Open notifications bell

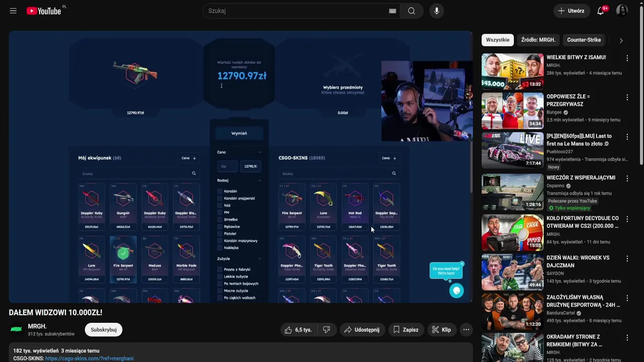pyautogui.click(x=601, y=11)
